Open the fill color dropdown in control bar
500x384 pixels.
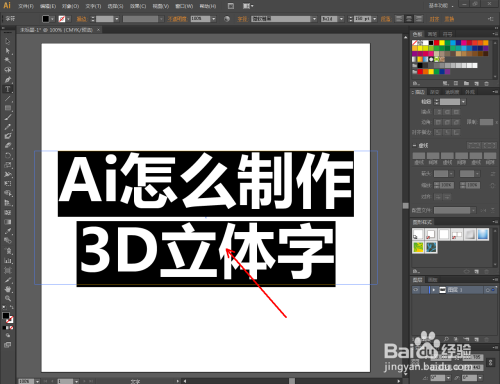(52, 19)
